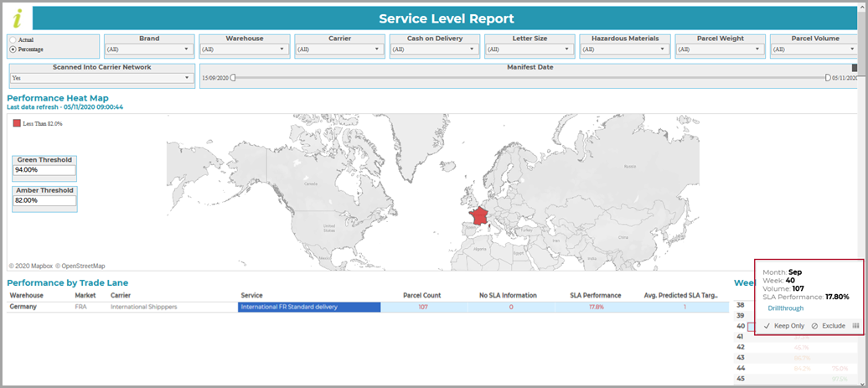
Task: Expand the Scanned Into Carrier Network dropdown
Action: tap(102, 78)
